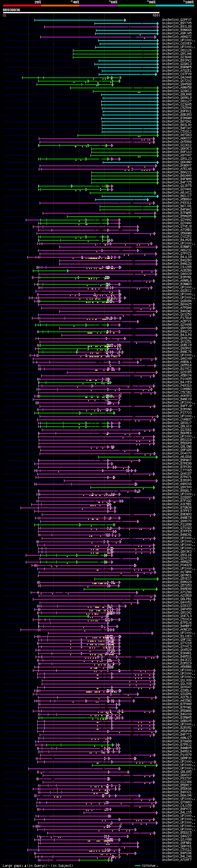Click the white query sequence bar
Image resolution: width=197 pixels, height=868 pixels.
81,13
